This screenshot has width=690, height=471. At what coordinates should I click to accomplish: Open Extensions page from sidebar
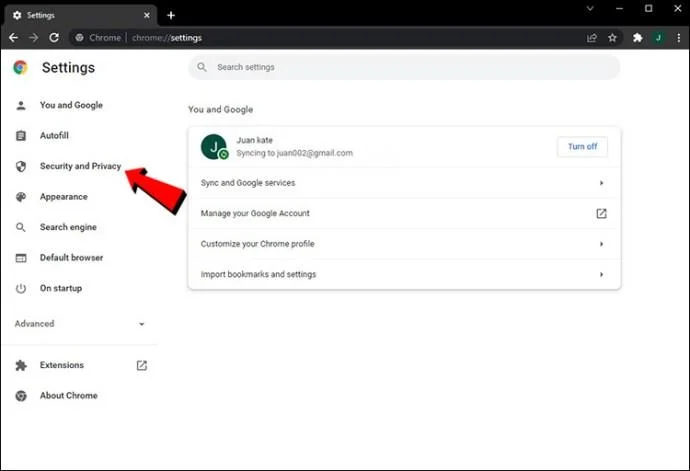(62, 365)
